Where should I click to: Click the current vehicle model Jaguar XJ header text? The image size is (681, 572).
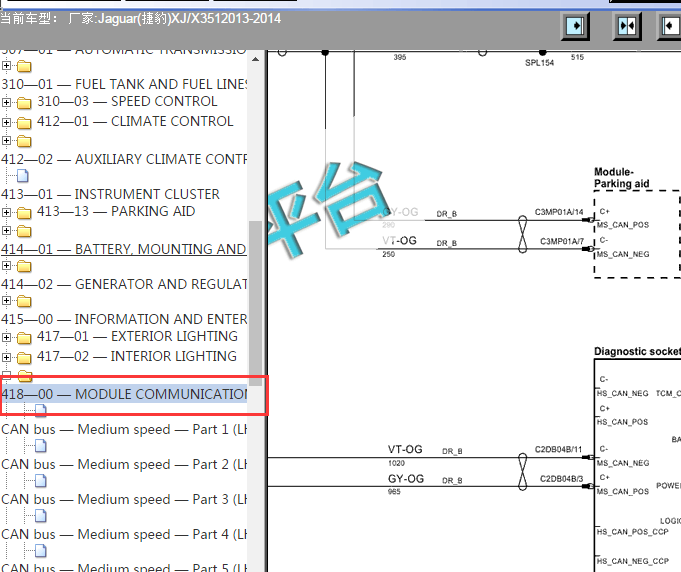pyautogui.click(x=141, y=19)
